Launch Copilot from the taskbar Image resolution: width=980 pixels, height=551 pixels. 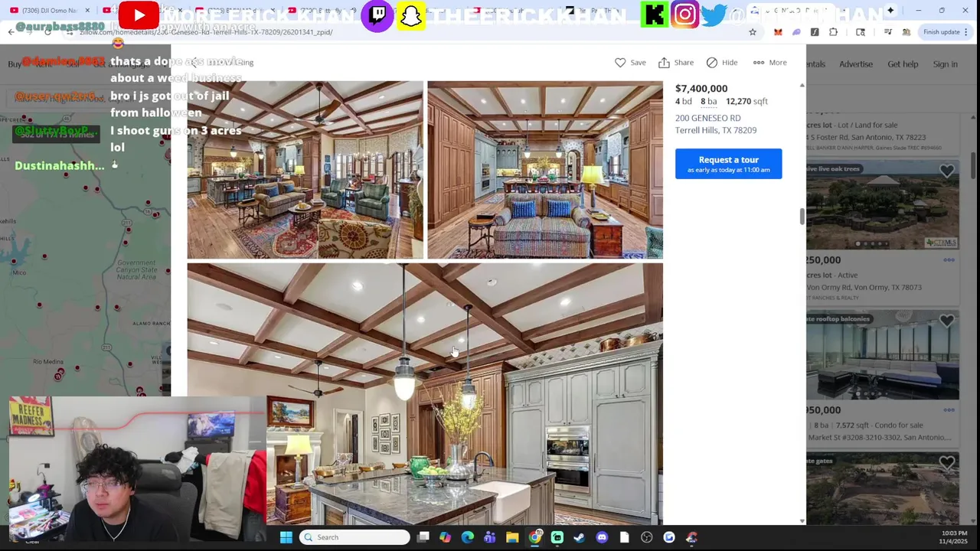coord(445,537)
